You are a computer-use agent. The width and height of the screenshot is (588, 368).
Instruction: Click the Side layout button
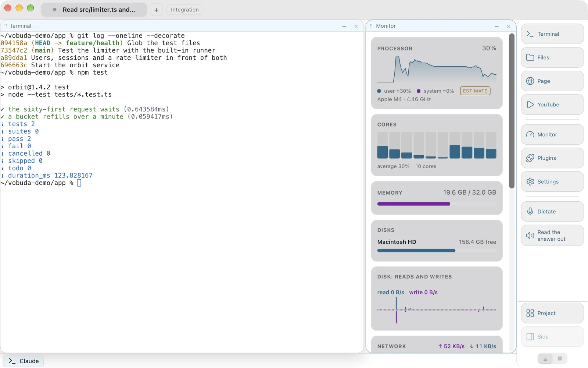click(552, 337)
